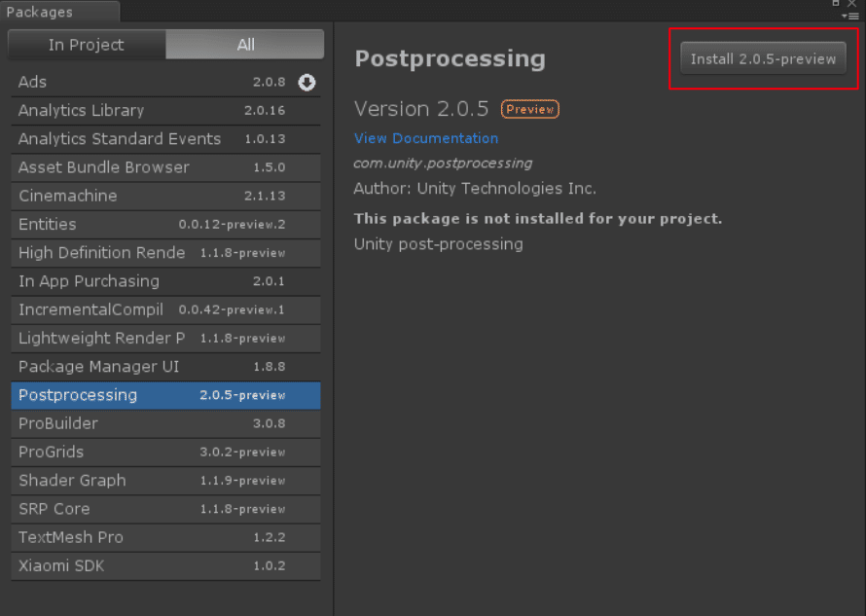The width and height of the screenshot is (866, 616).
Task: Click the Packages window tab
Action: 40,13
